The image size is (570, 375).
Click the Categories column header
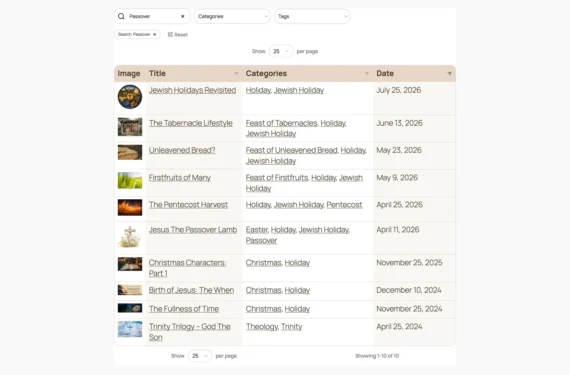[266, 73]
